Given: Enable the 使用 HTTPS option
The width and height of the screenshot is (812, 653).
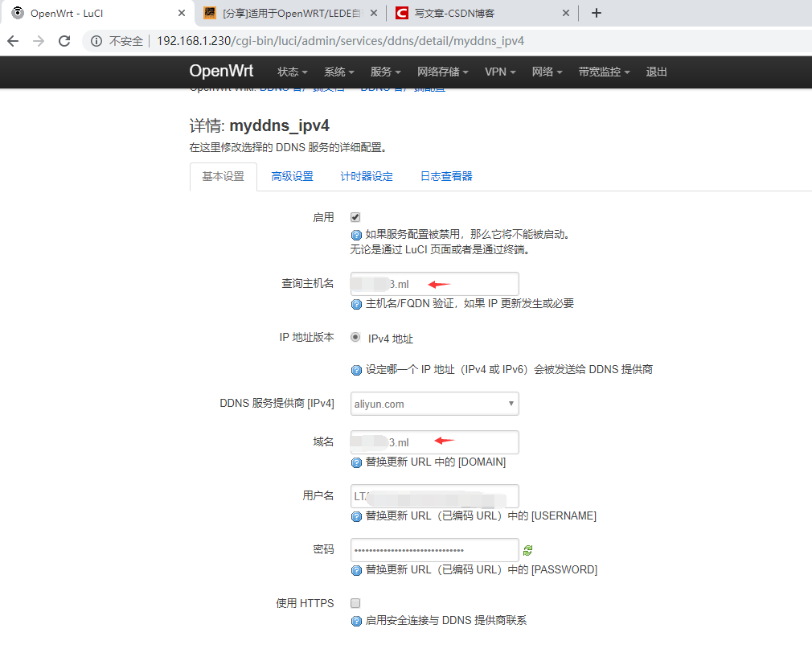Looking at the screenshot, I should [x=355, y=602].
